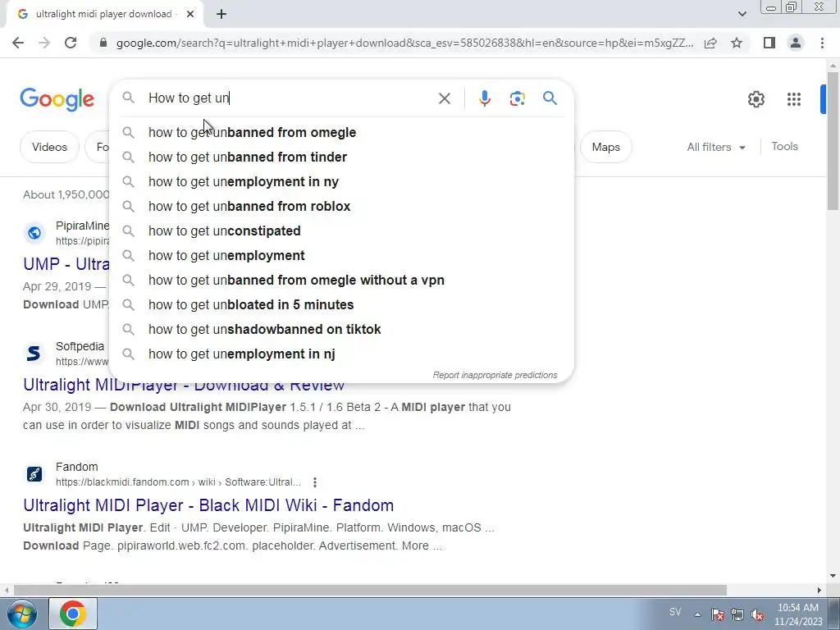Select suggestion unbanned from omegle

341,132
